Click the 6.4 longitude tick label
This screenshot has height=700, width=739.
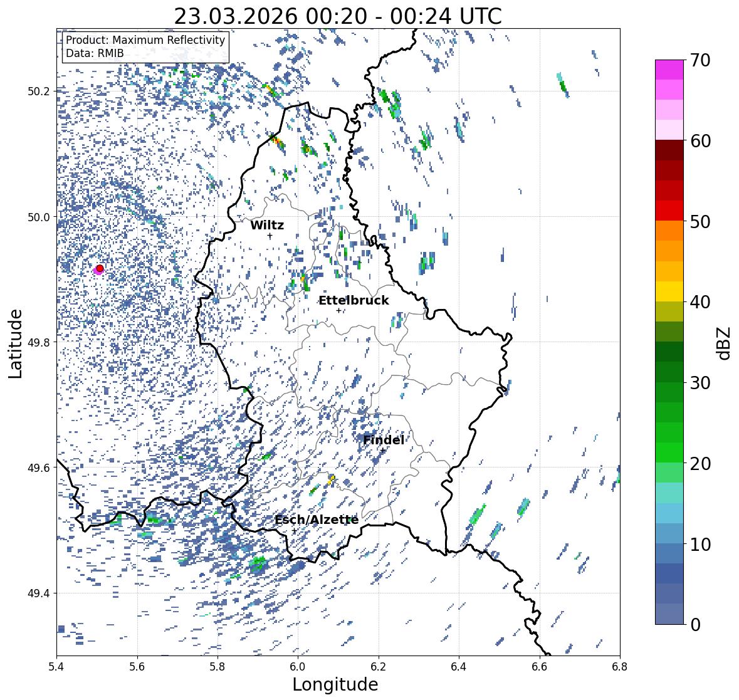(x=459, y=666)
